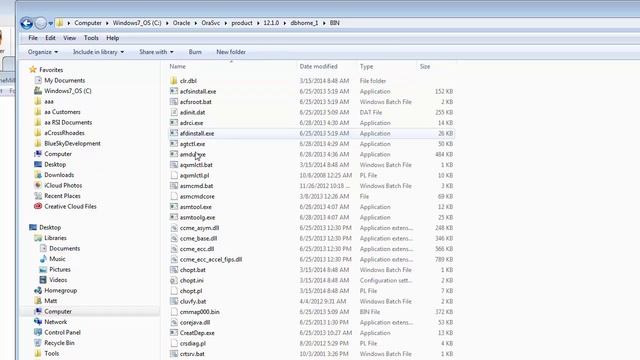640x360 pixels.
Task: Select acfsinstall.exe file icon
Action: pos(174,91)
